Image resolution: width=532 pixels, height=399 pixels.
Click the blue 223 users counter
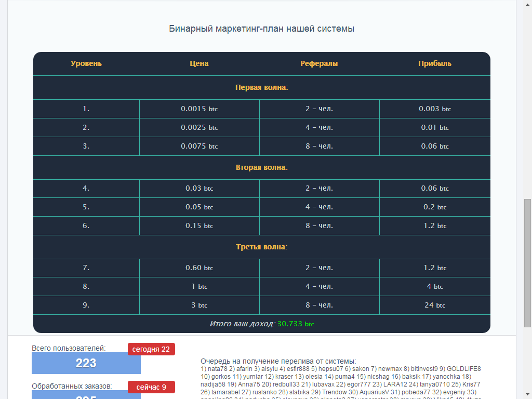point(86,363)
